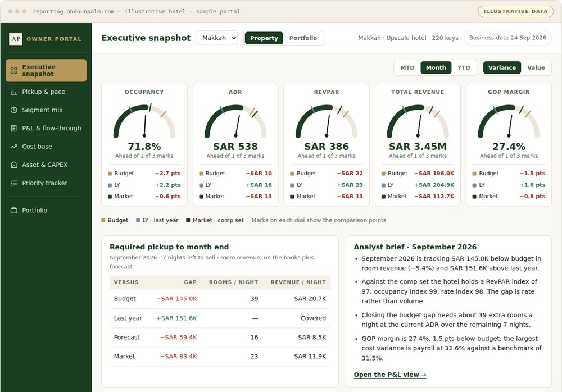The height and width of the screenshot is (392, 562).
Task: Click the 27.4% GOP margin value
Action: [509, 147]
